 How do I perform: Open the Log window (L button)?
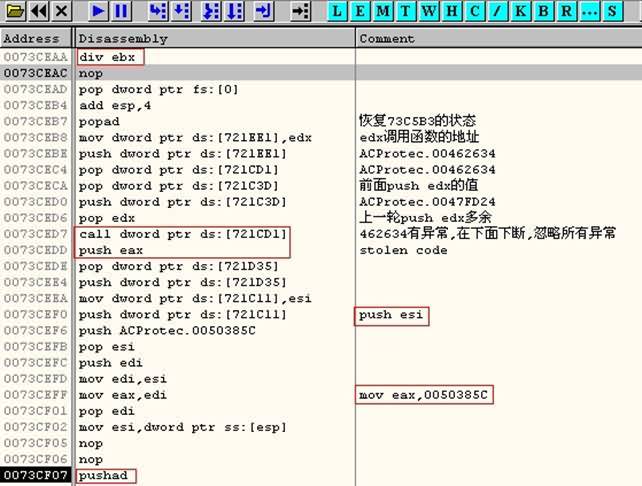[x=338, y=11]
